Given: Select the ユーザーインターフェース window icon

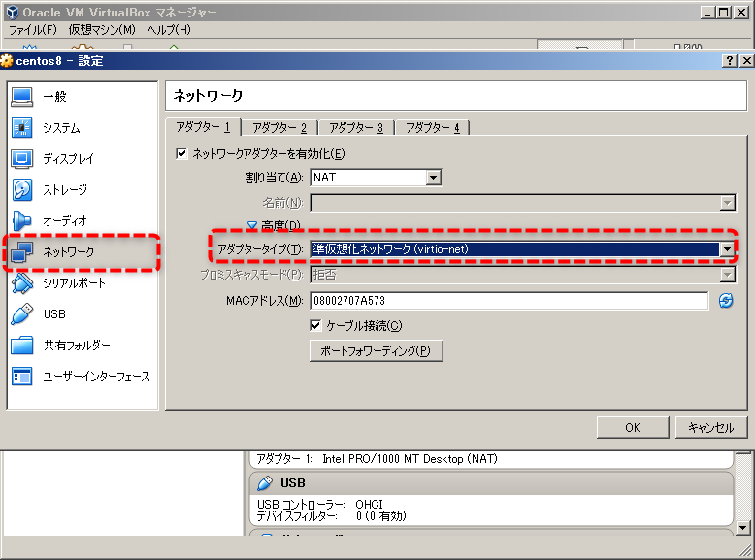Looking at the screenshot, I should pos(22,376).
